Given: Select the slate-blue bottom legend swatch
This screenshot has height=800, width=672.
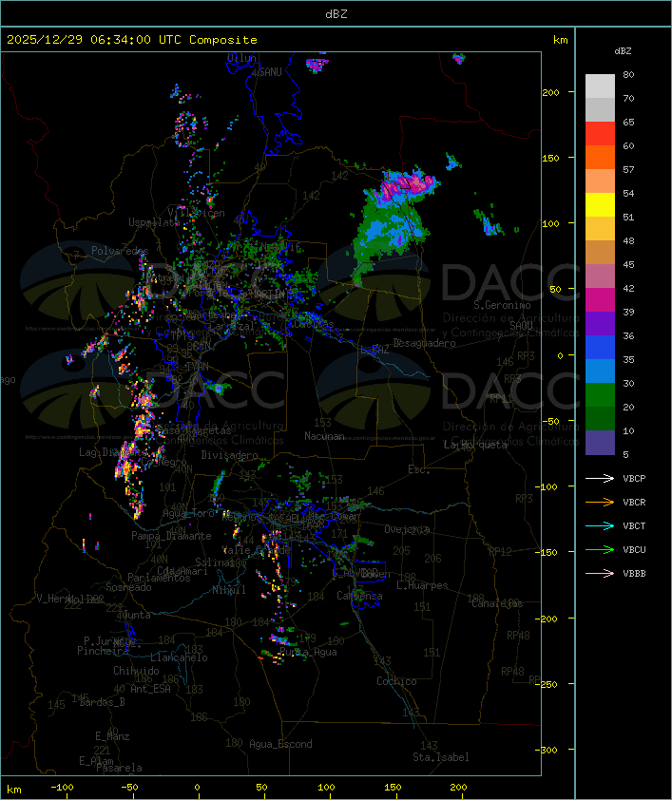Looking at the screenshot, I should (x=600, y=443).
